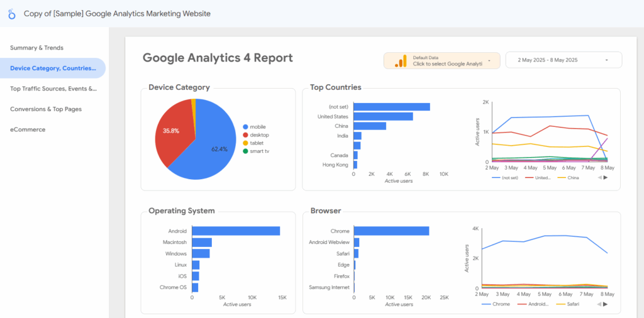644x318 pixels.
Task: Click the India bar in Top Countries
Action: click(x=357, y=136)
